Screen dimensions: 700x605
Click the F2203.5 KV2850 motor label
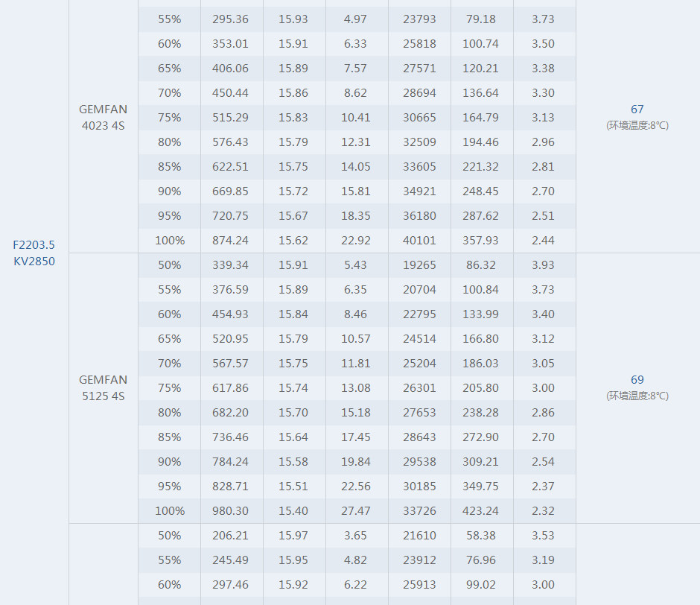point(34,253)
